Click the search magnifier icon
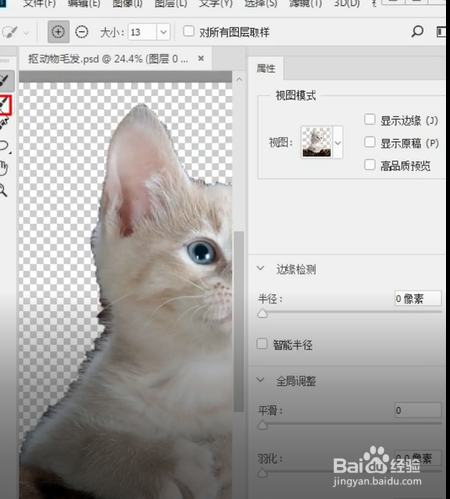 point(417,32)
